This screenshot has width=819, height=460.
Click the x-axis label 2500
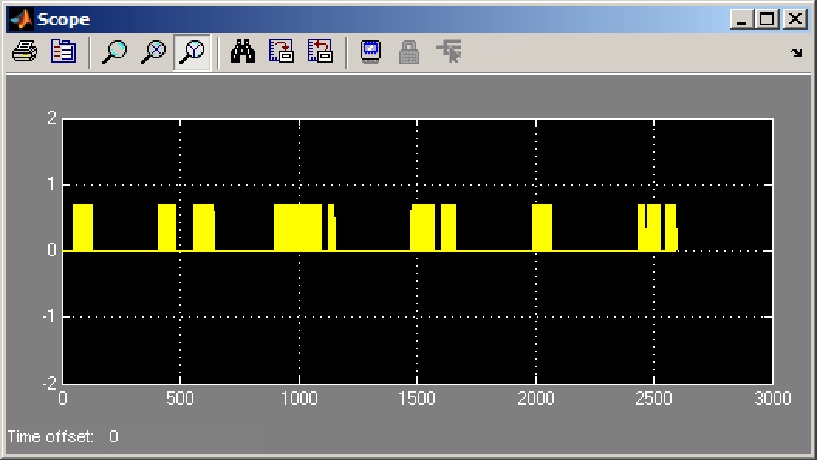pos(653,399)
